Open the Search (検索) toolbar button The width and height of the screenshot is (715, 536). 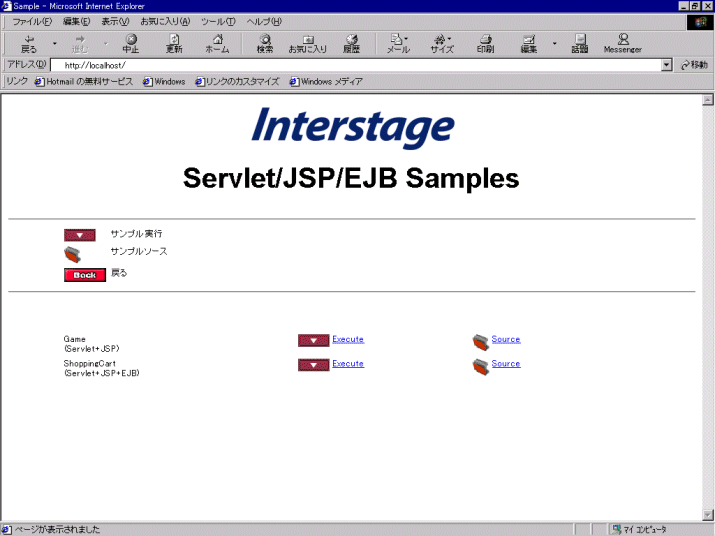pyautogui.click(x=265, y=44)
